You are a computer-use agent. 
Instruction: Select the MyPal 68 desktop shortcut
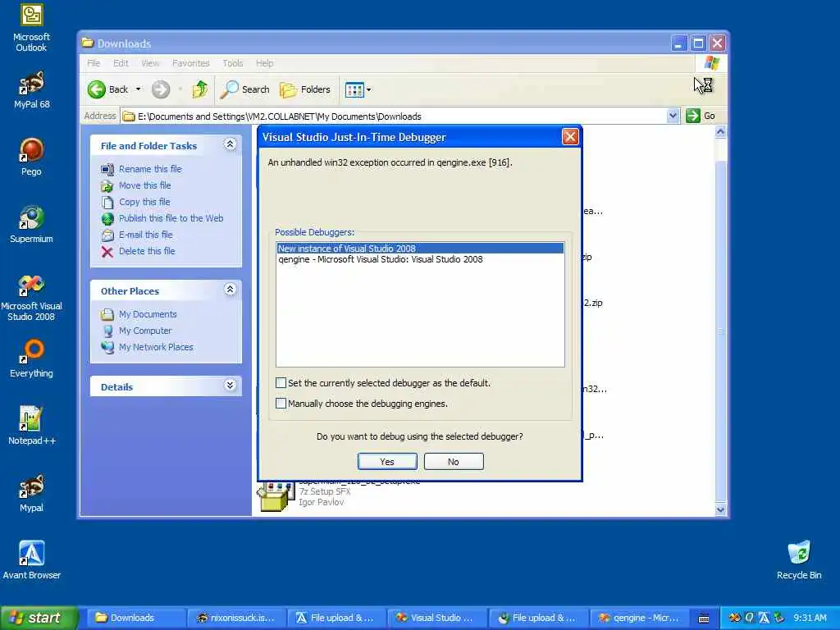[31, 90]
